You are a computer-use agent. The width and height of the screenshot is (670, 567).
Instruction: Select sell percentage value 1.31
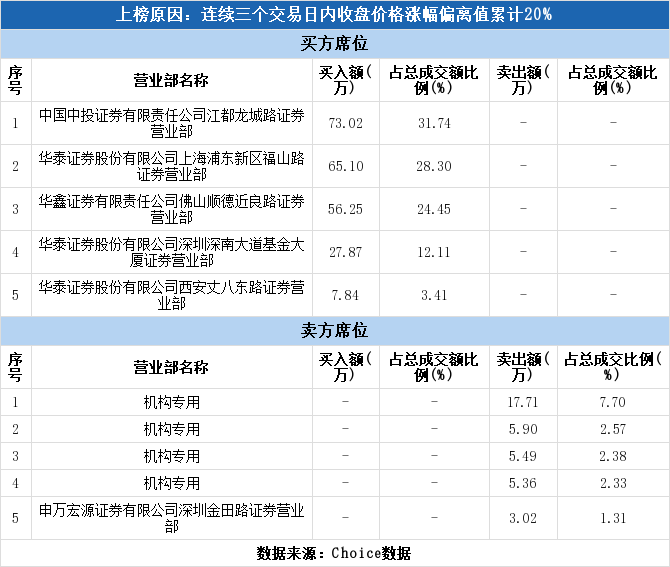click(613, 518)
